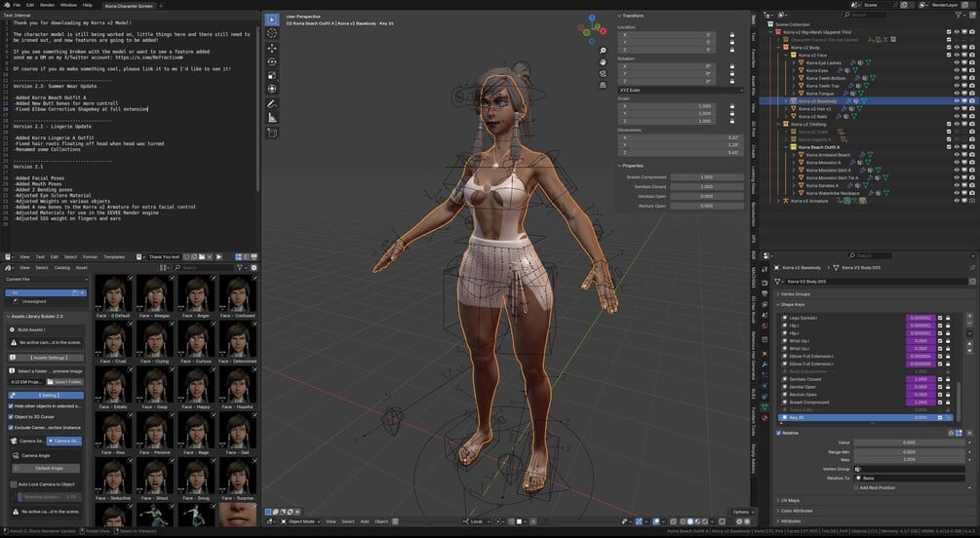Open the File menu
980x538 pixels.
(17, 5)
